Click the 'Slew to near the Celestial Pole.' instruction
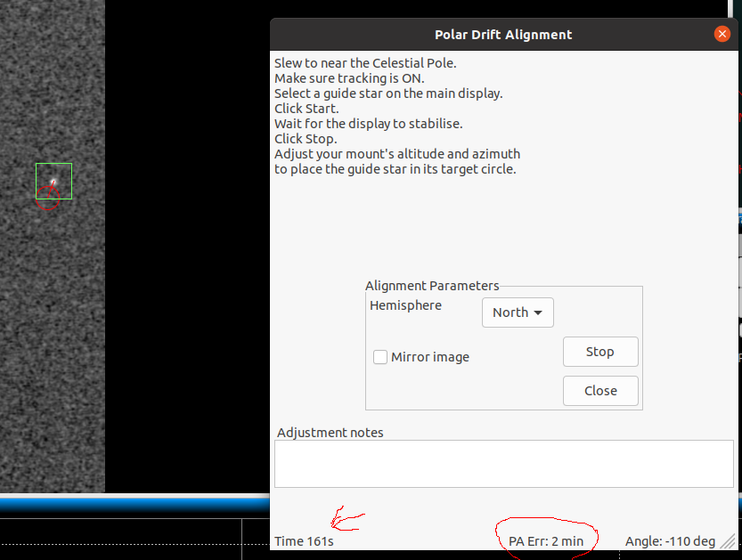 365,63
